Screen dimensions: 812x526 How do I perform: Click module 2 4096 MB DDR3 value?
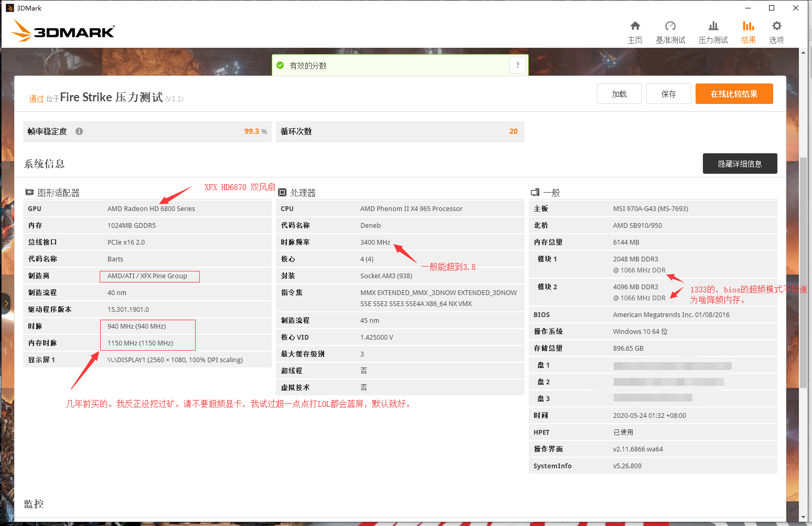[x=635, y=287]
